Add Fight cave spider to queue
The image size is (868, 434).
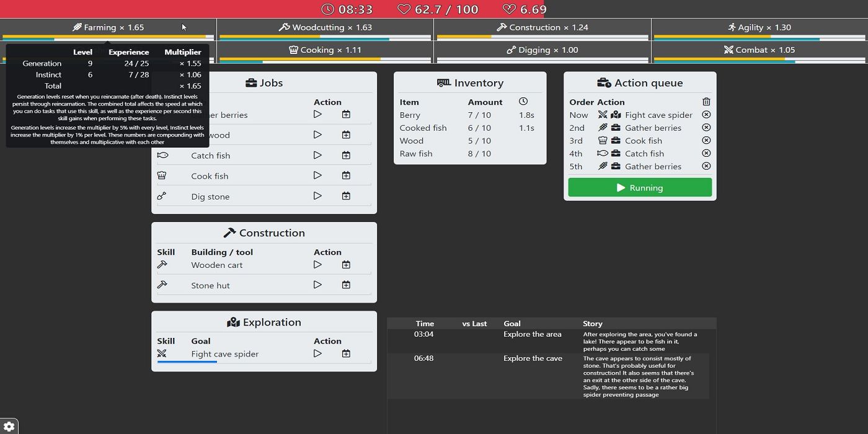point(346,353)
